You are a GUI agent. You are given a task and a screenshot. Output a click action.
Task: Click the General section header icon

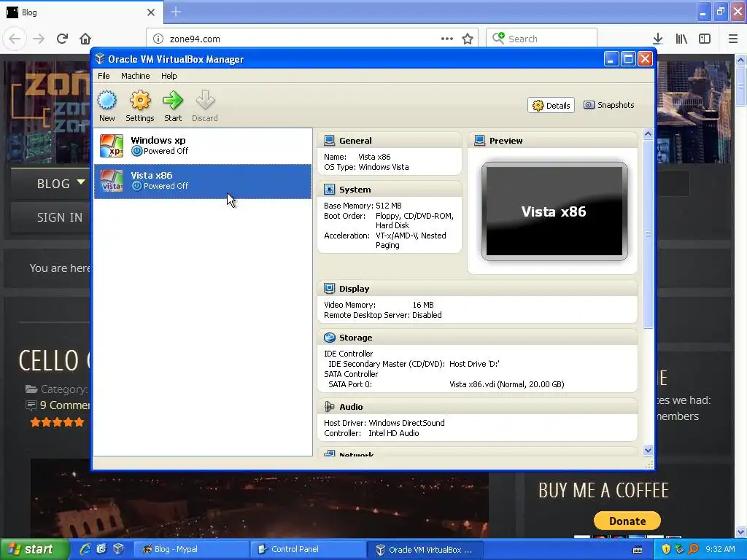[329, 141]
